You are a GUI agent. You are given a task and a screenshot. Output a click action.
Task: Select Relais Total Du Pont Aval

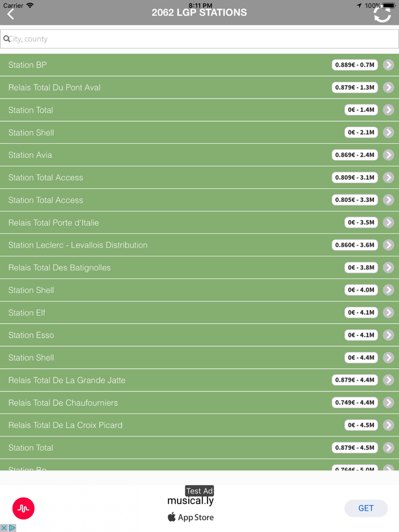coord(199,87)
